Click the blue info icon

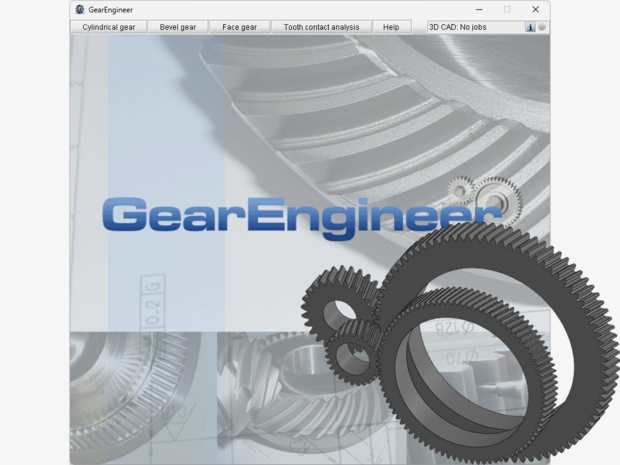click(530, 27)
